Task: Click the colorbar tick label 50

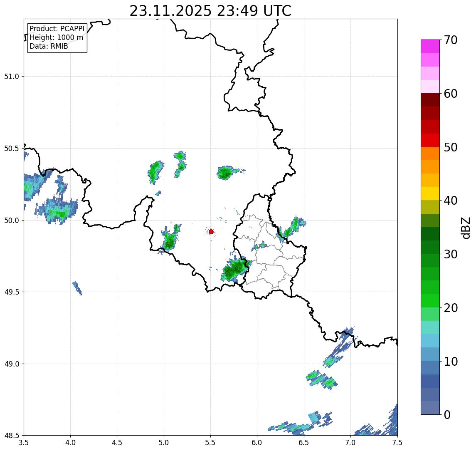Action: tap(451, 147)
